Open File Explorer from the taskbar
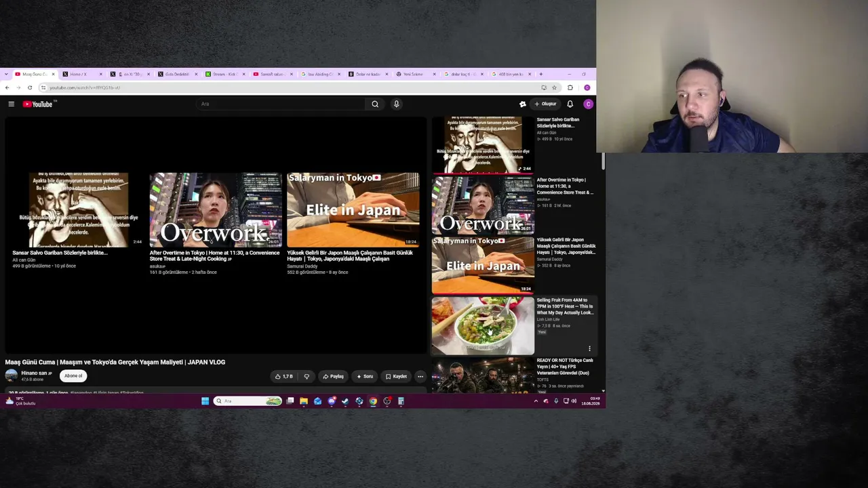Viewport: 868px width, 488px height. pos(304,401)
